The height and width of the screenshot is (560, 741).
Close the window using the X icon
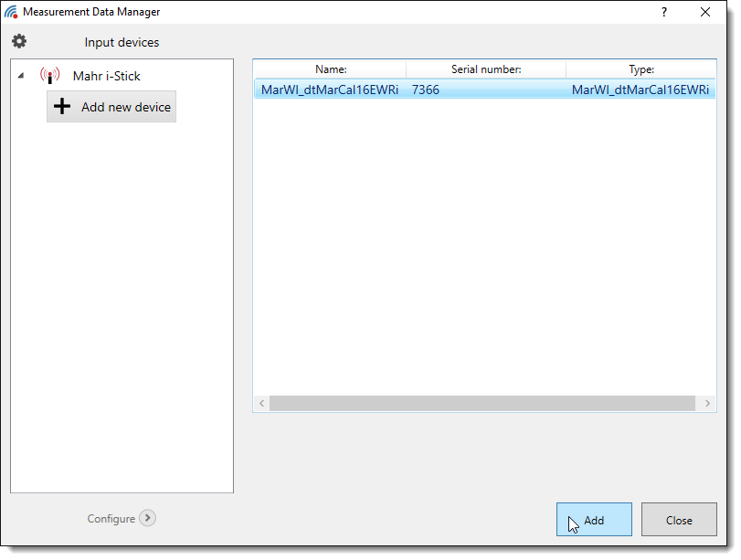(705, 12)
